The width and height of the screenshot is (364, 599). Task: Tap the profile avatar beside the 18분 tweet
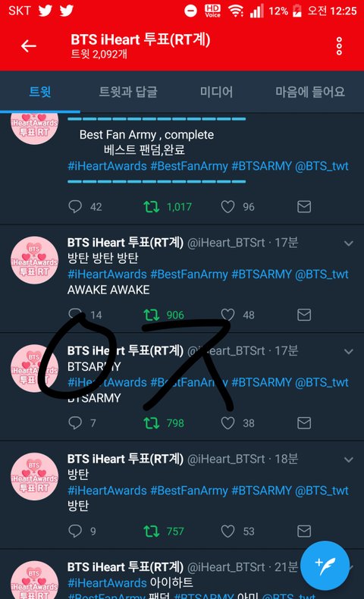pos(34,476)
